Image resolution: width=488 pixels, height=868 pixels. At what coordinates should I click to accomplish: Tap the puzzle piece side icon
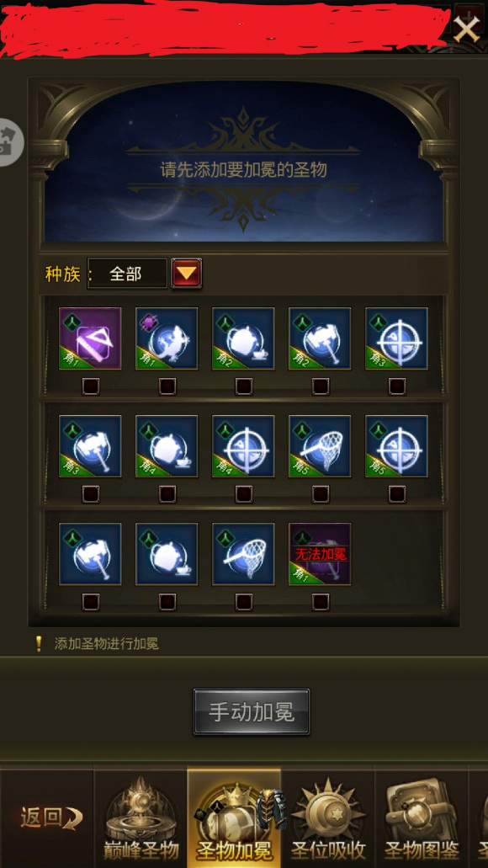click(10, 141)
